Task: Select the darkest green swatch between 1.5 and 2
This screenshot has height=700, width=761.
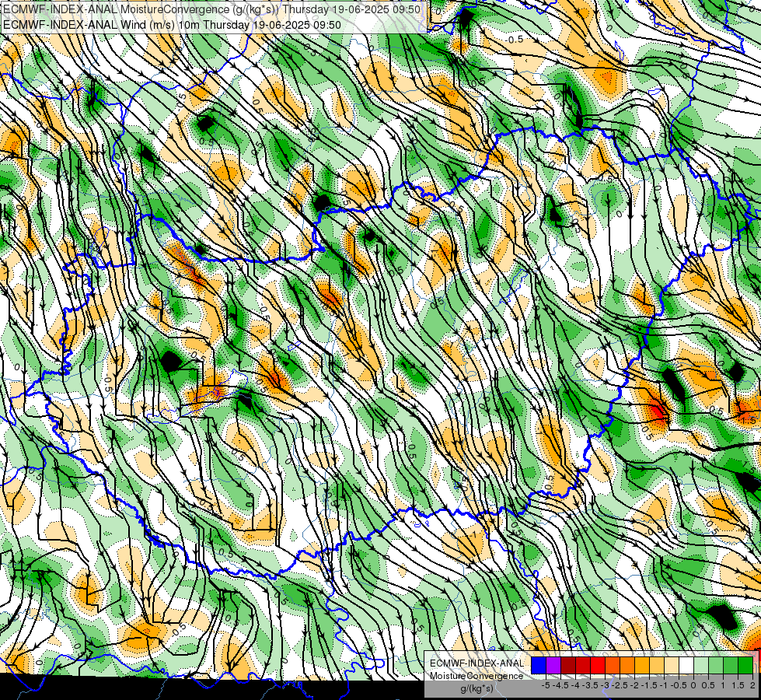Action: [745, 666]
